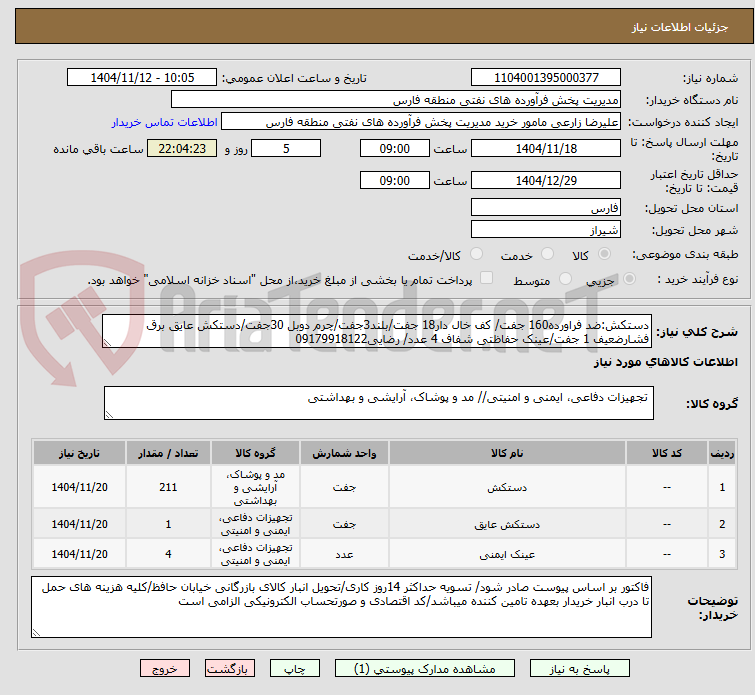The width and height of the screenshot is (755, 695).
Task: Click the price validity hour 09:00 field
Action: point(394,180)
